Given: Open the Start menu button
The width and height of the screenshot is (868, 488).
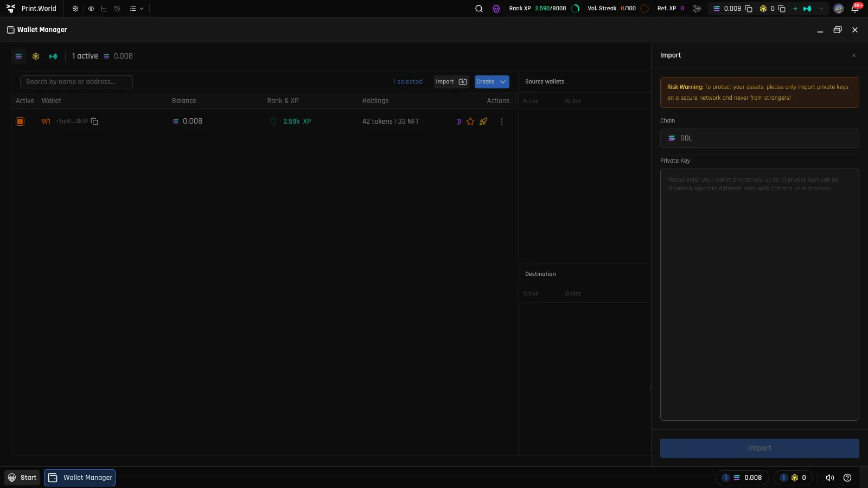Looking at the screenshot, I should pos(22,478).
